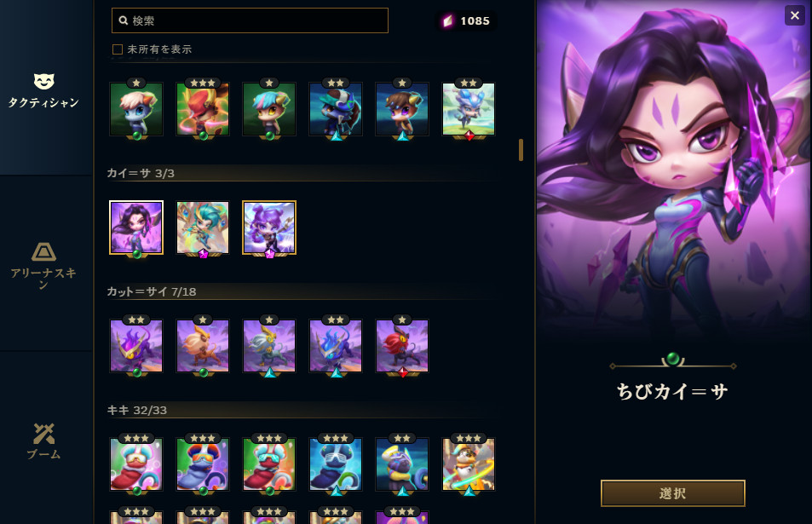Select the purple twin-bun カイ=サ skin
This screenshot has width=812, height=524.
pyautogui.click(x=269, y=227)
